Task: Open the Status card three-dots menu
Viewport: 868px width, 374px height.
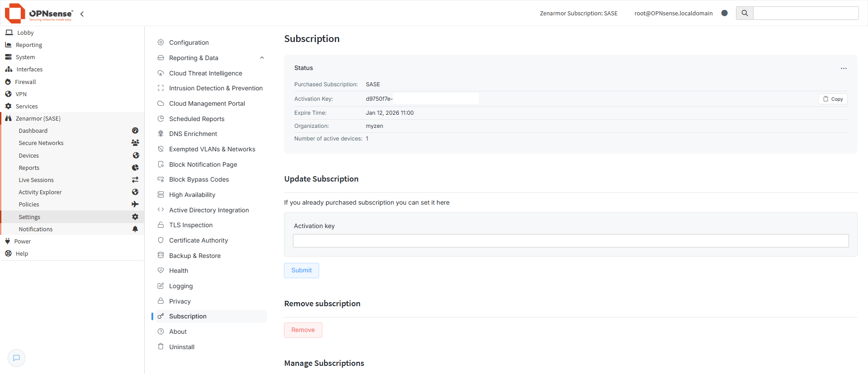Action: (844, 69)
